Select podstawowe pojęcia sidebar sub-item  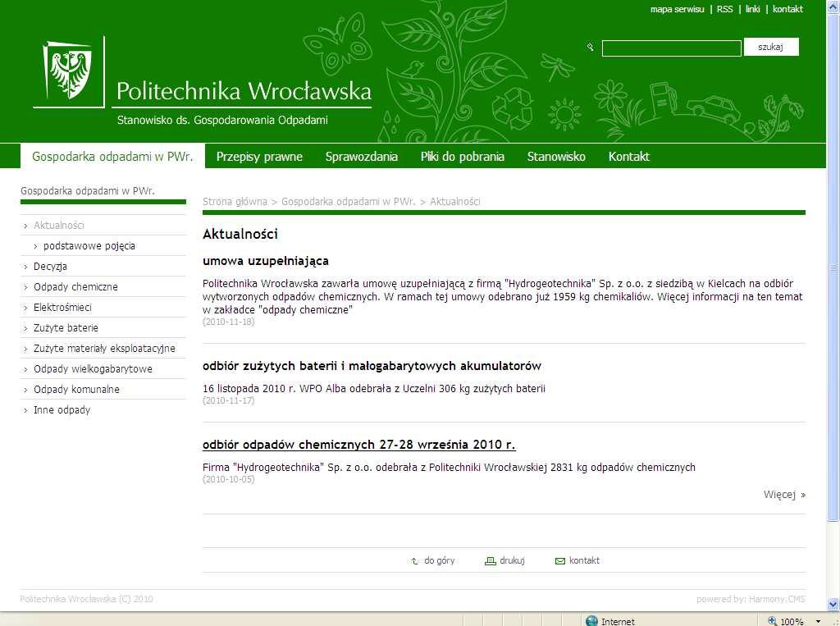[89, 246]
